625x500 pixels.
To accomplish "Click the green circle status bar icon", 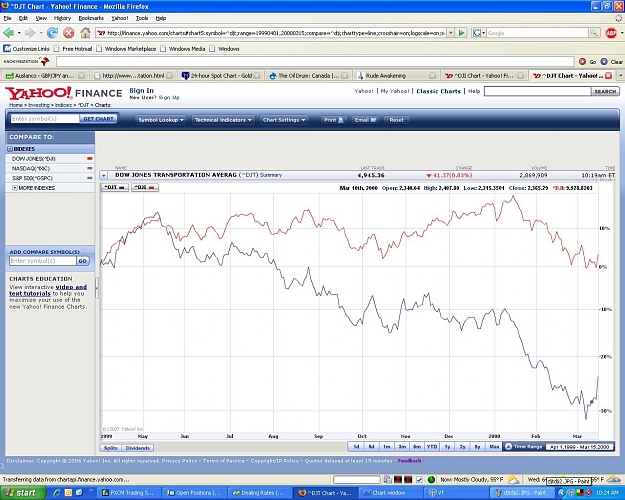I will click(431, 480).
